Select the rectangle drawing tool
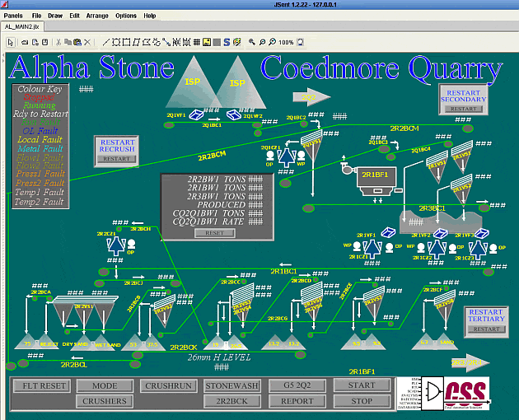This screenshot has width=519, height=420. point(126,42)
